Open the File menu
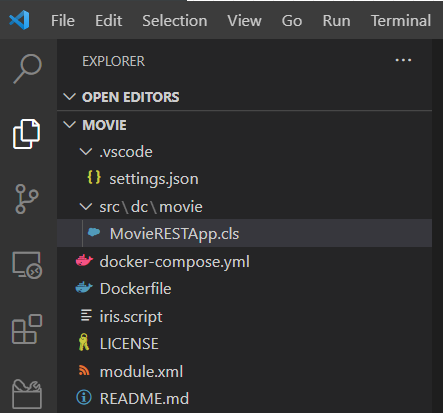443x413 pixels. [63, 21]
